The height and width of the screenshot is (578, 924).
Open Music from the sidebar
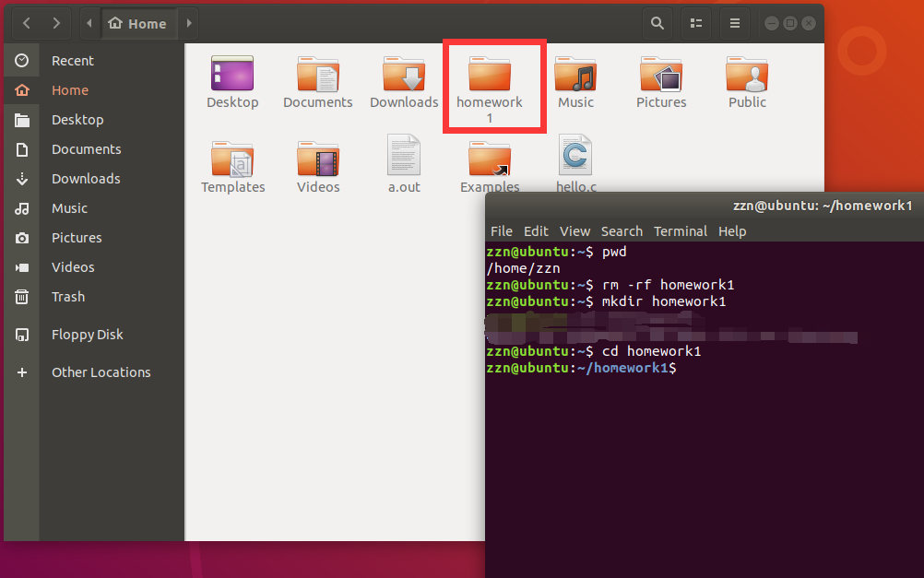pos(94,208)
